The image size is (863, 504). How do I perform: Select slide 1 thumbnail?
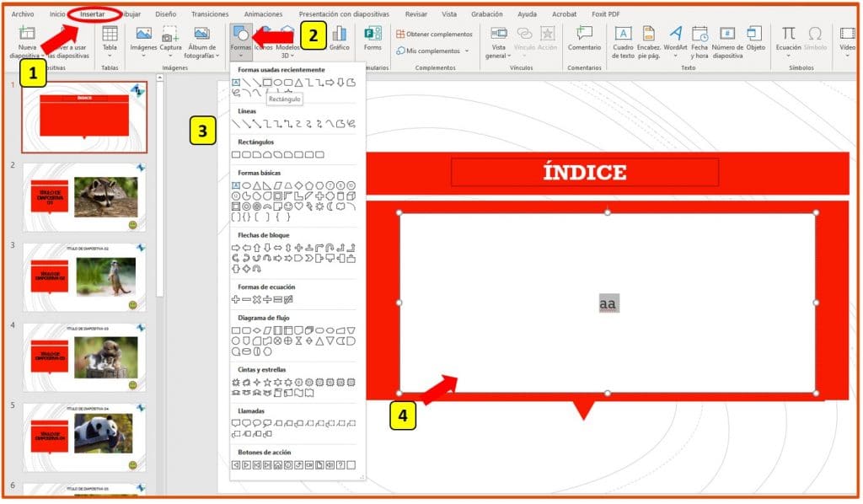(84, 117)
